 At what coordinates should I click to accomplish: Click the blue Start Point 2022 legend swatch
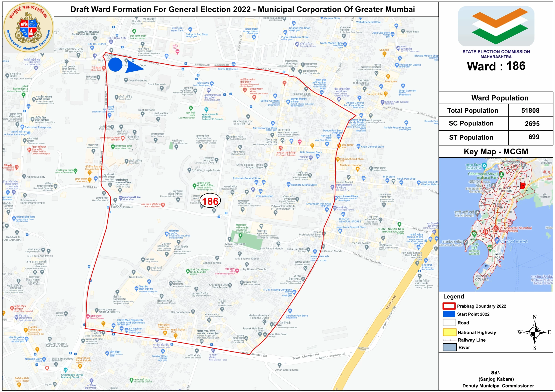pyautogui.click(x=449, y=314)
